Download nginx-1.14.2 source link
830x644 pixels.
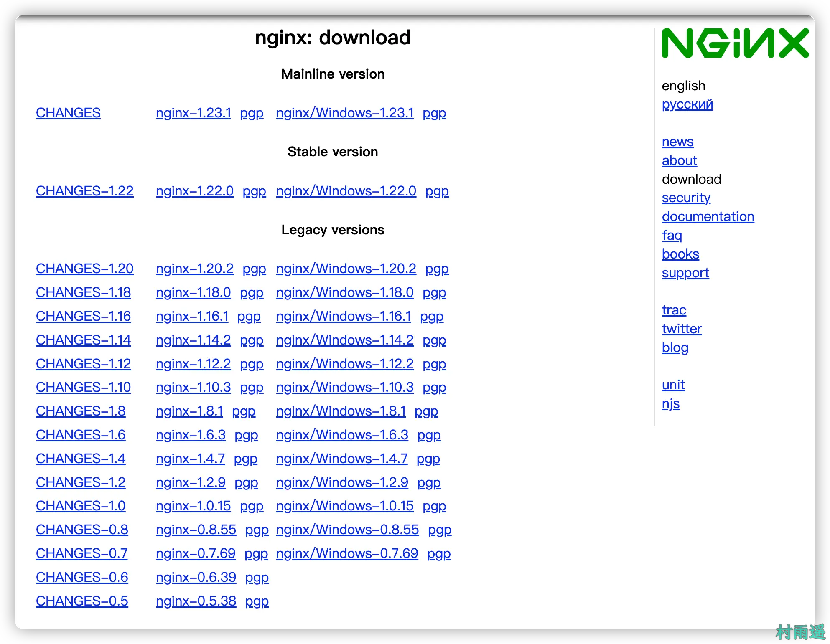pos(193,340)
